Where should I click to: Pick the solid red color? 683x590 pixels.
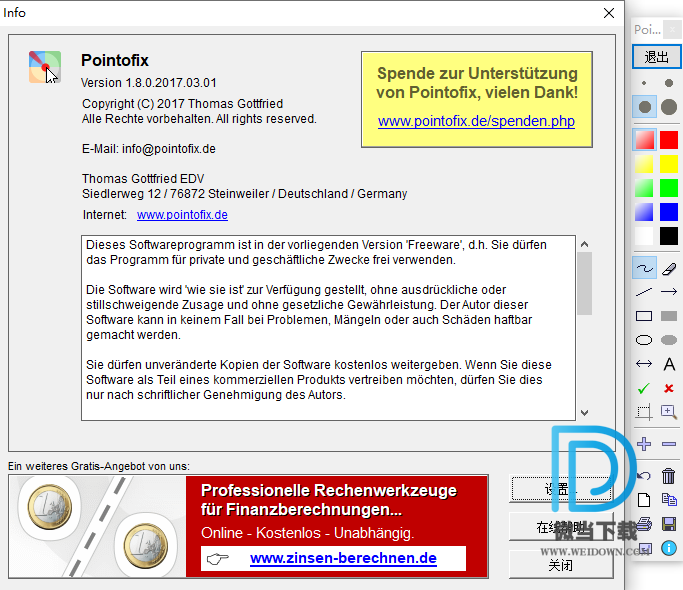tap(669, 140)
